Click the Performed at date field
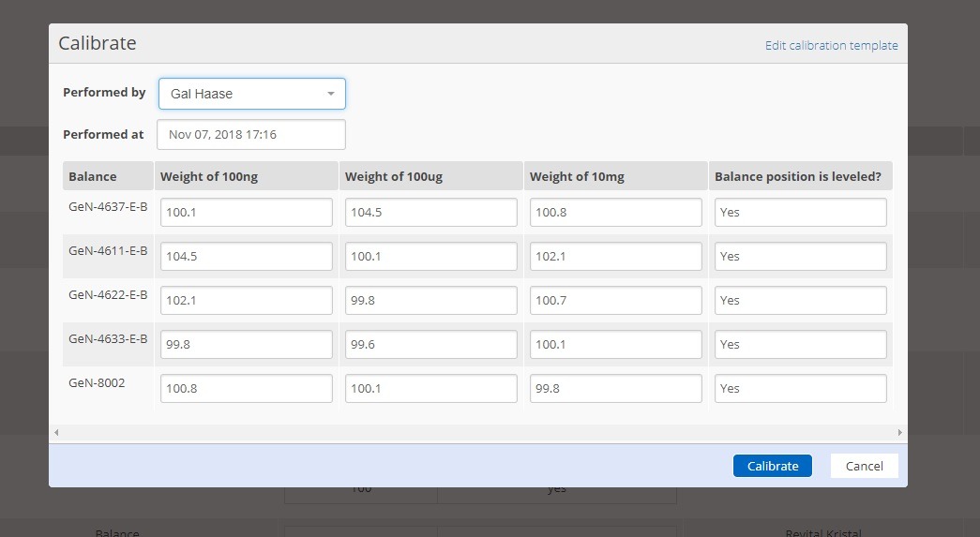Screen dimensions: 980x537 [x=250, y=134]
